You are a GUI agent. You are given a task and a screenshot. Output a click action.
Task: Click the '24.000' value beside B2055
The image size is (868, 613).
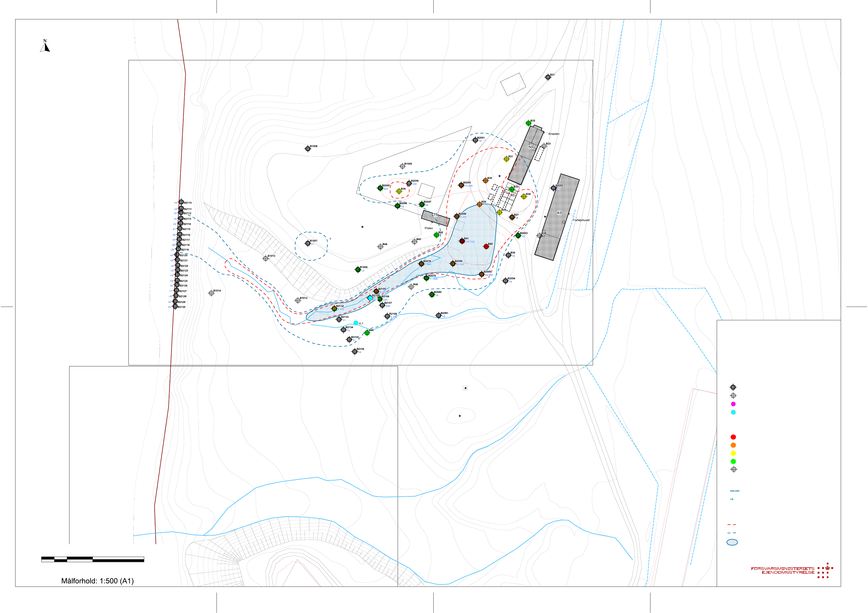489,275
